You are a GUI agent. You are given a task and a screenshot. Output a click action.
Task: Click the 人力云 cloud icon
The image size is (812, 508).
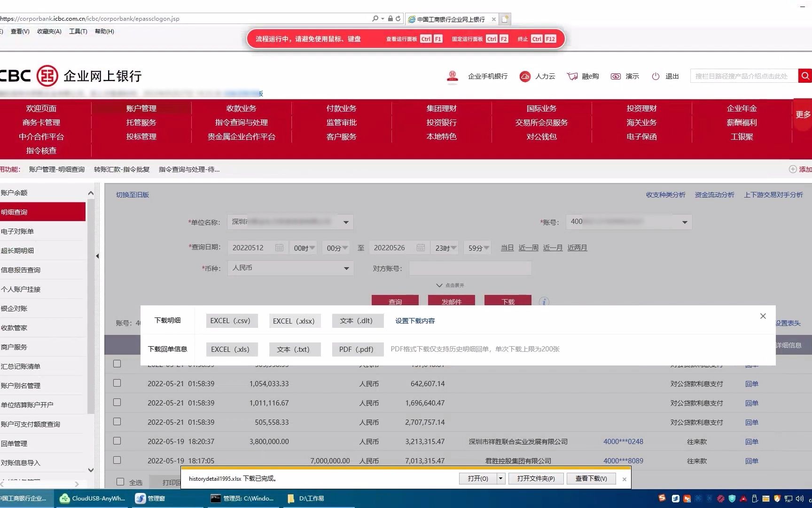coord(525,76)
